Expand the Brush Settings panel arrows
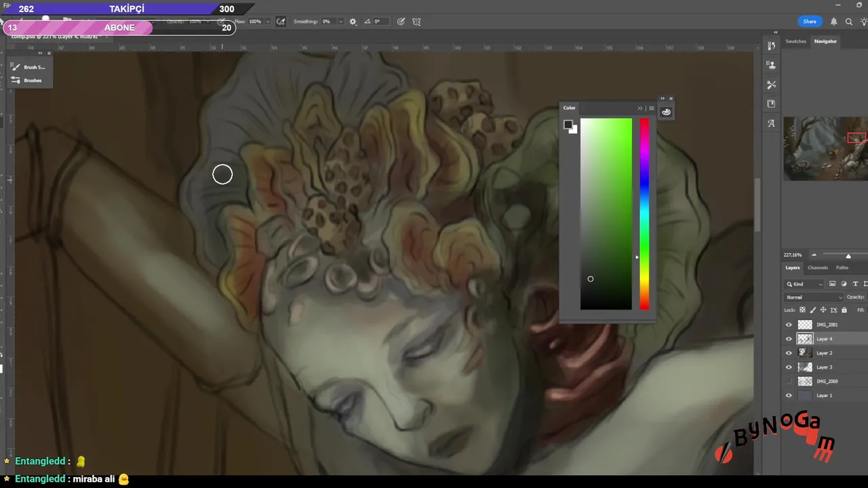The height and width of the screenshot is (488, 868). pyautogui.click(x=40, y=54)
